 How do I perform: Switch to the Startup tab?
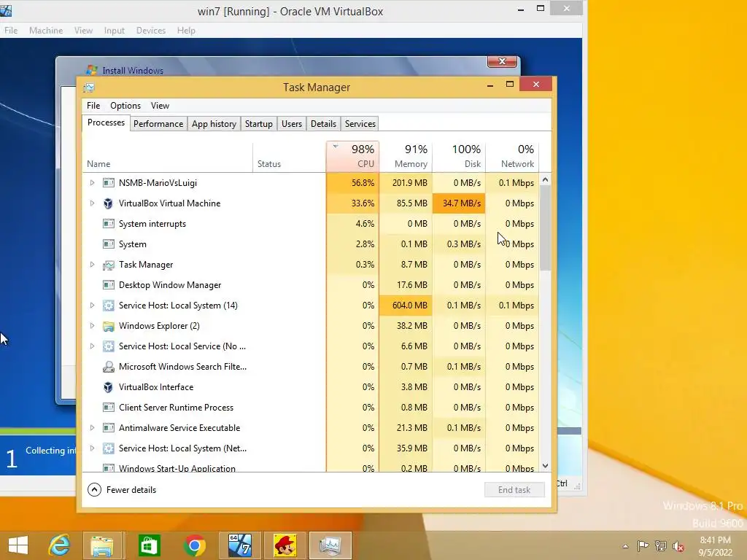(259, 124)
